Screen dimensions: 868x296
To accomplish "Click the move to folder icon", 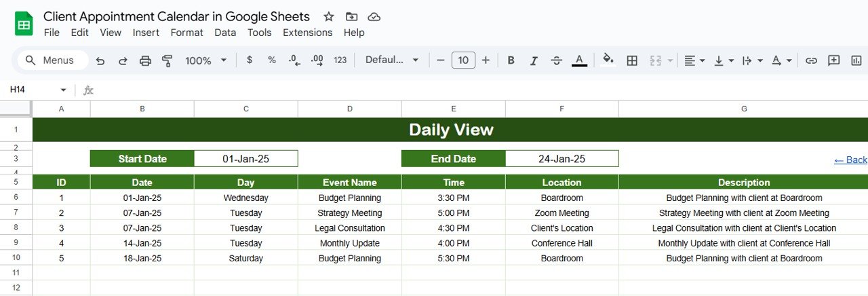I will coord(351,16).
